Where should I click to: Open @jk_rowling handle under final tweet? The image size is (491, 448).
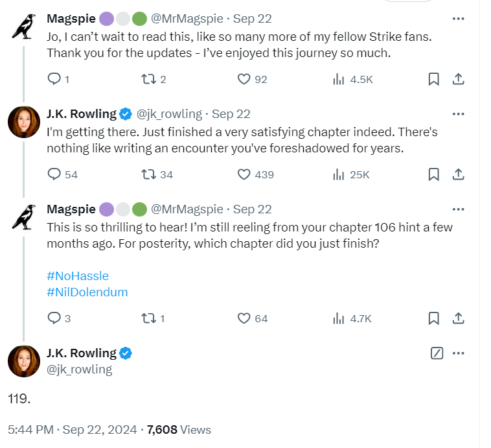79,370
